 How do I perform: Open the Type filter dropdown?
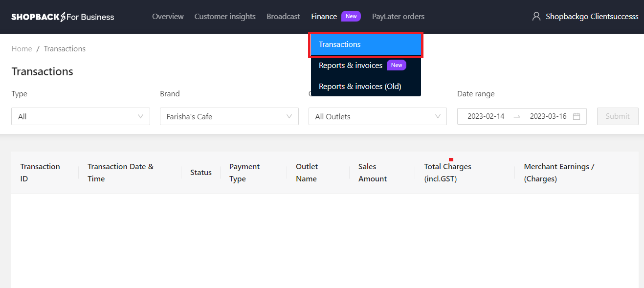80,116
